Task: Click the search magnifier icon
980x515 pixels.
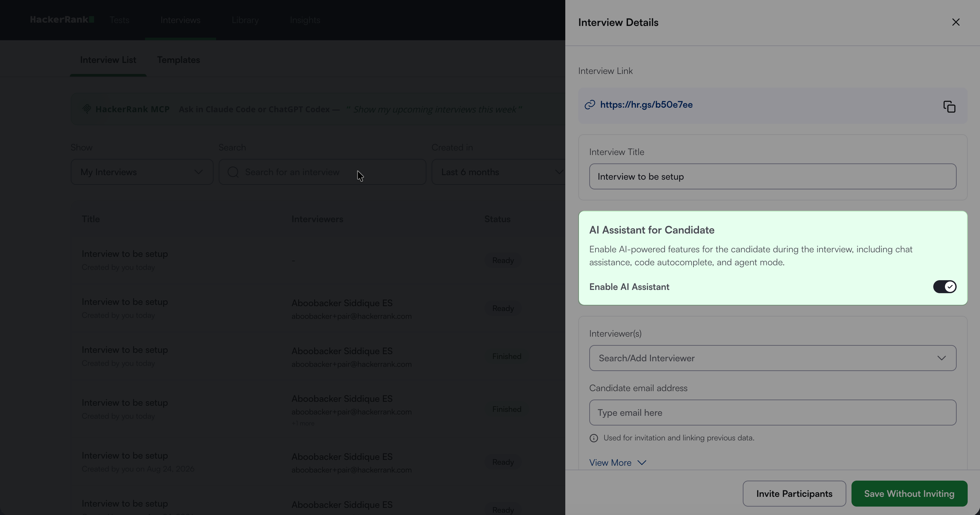Action: coord(233,172)
